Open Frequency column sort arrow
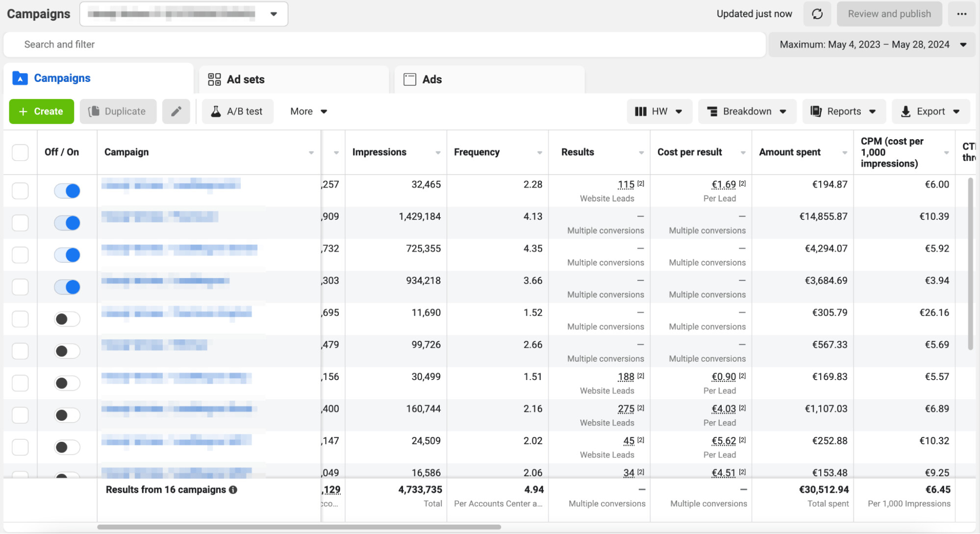The width and height of the screenshot is (980, 534). 540,153
